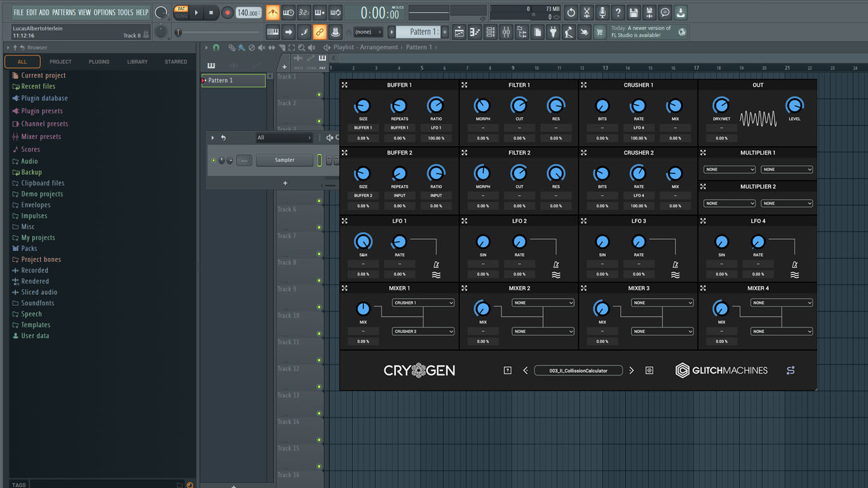868x488 pixels.
Task: Toggle the orange link multi-controller icon
Action: pyautogui.click(x=320, y=32)
